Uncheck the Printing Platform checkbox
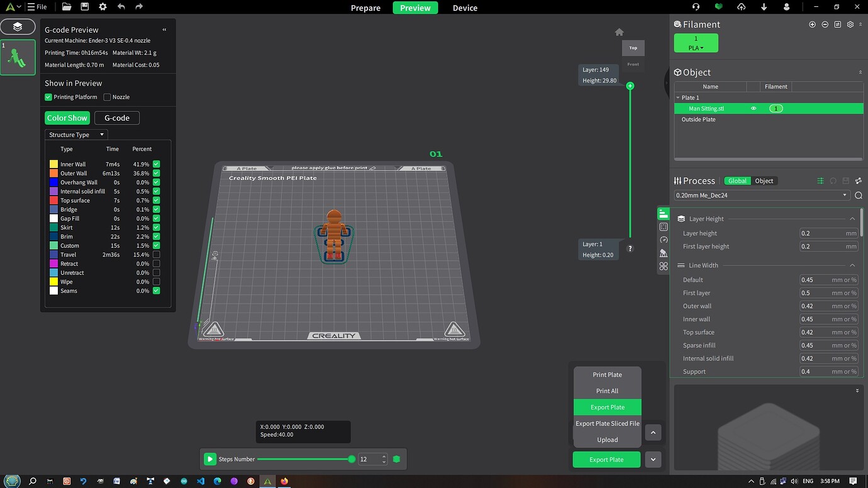This screenshot has width=868, height=488. coord(48,97)
